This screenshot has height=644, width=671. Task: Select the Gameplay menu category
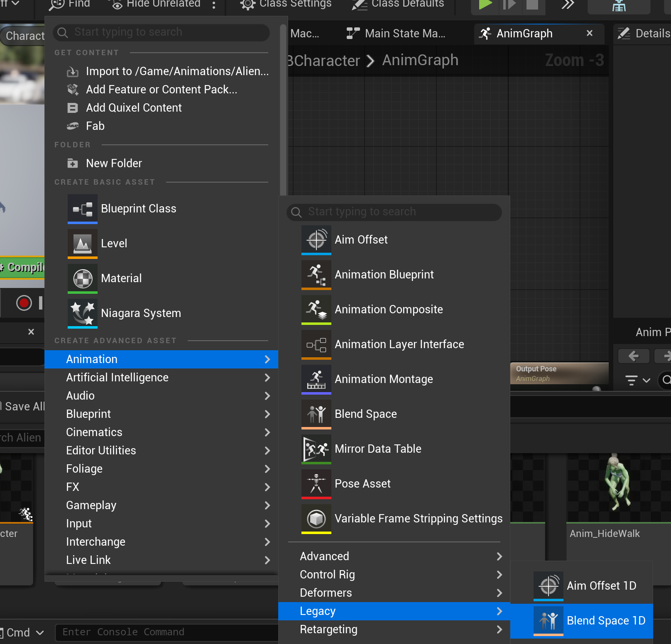point(161,505)
